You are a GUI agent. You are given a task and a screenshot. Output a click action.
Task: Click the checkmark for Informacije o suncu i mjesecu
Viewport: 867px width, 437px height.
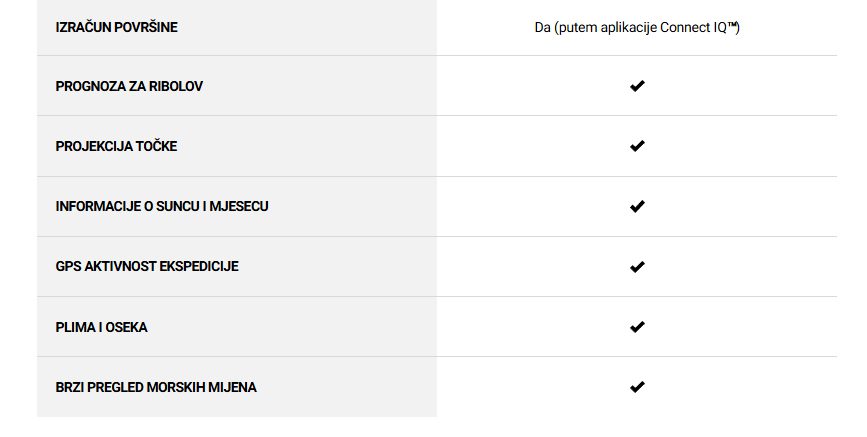pyautogui.click(x=637, y=206)
